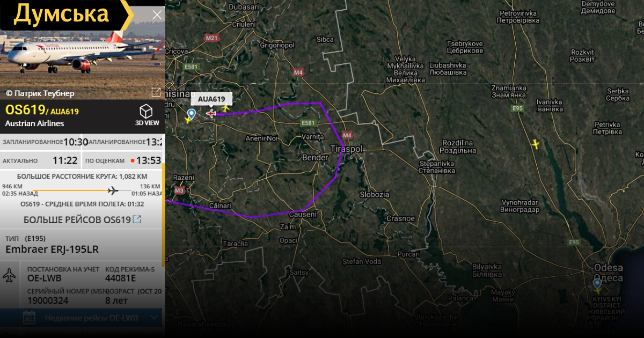
Task: Select yellow plane next to AUA619 label
Action: [x=225, y=108]
